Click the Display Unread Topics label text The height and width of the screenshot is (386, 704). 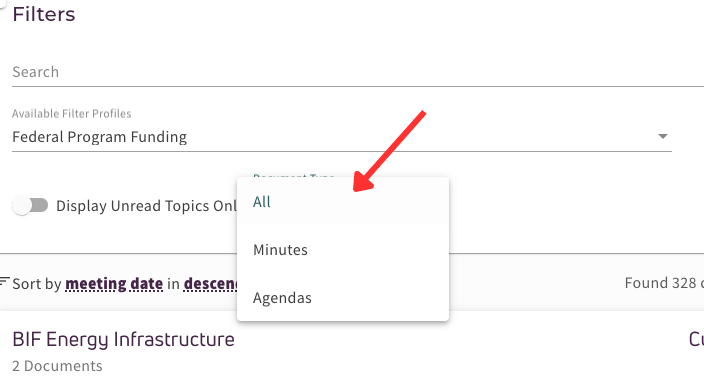(146, 206)
